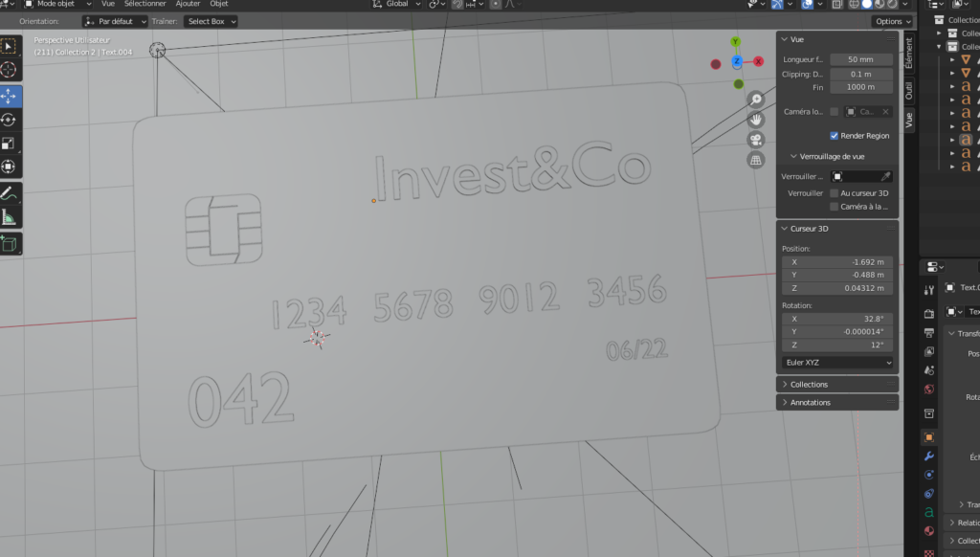Viewport: 980px width, 557px height.
Task: Toggle camera view icon in viewport
Action: (756, 140)
